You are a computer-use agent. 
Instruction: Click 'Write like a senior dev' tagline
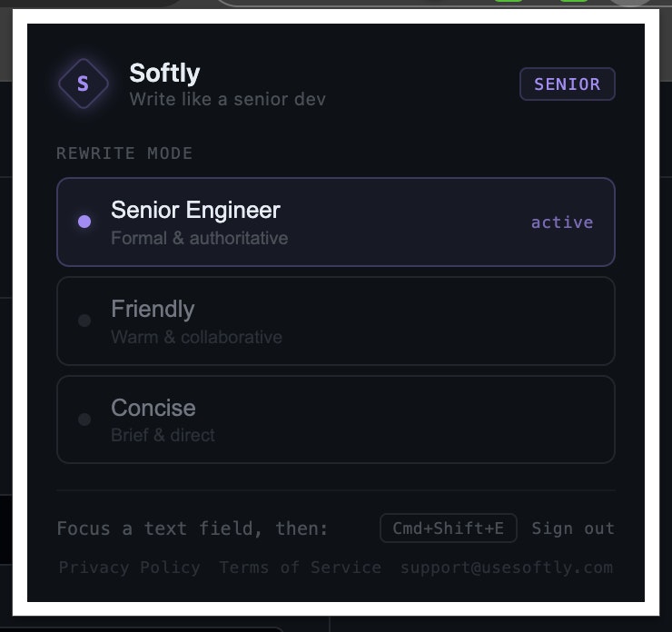coord(228,99)
